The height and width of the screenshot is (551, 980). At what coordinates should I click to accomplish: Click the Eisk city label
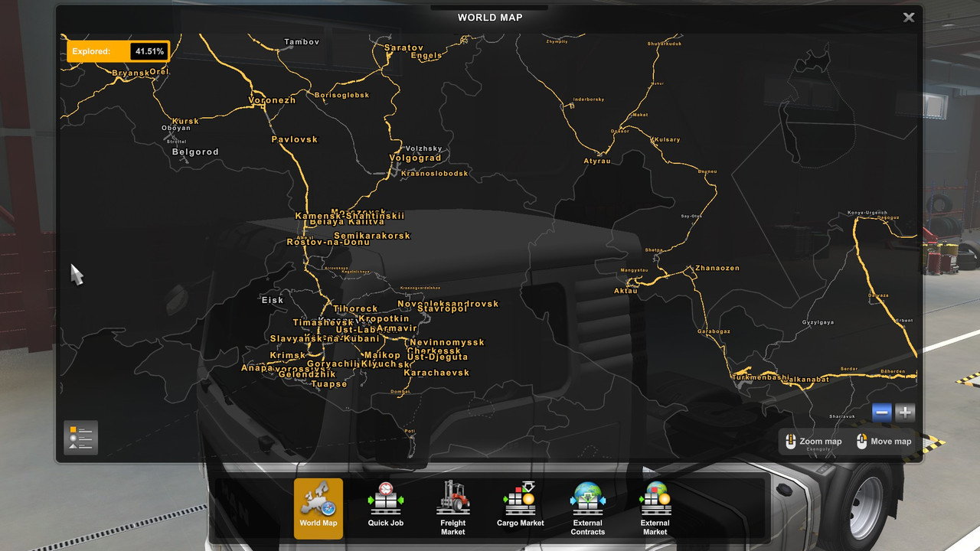point(273,301)
